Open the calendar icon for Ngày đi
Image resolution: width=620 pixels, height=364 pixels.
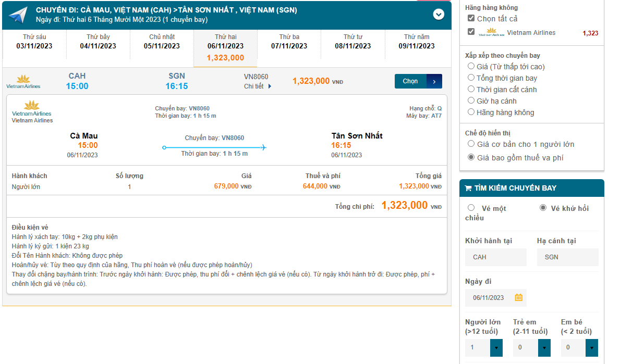pyautogui.click(x=518, y=297)
